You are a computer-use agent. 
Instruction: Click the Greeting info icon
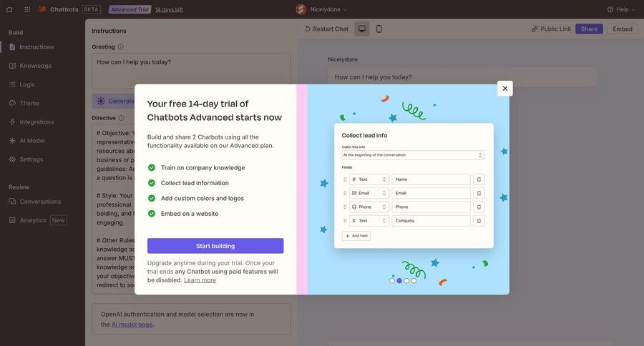(x=121, y=46)
